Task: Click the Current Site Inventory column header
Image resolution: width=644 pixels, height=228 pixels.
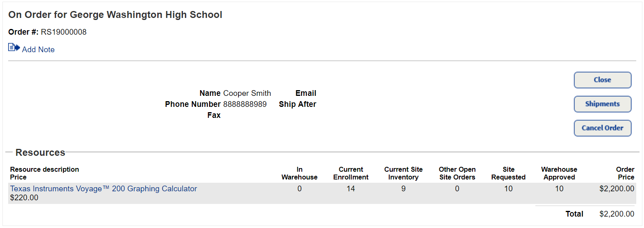Action: click(x=403, y=173)
